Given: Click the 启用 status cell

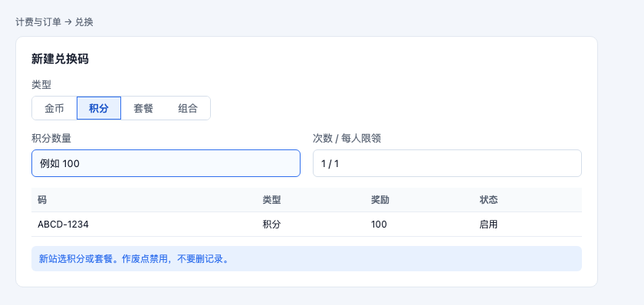Looking at the screenshot, I should 488,225.
